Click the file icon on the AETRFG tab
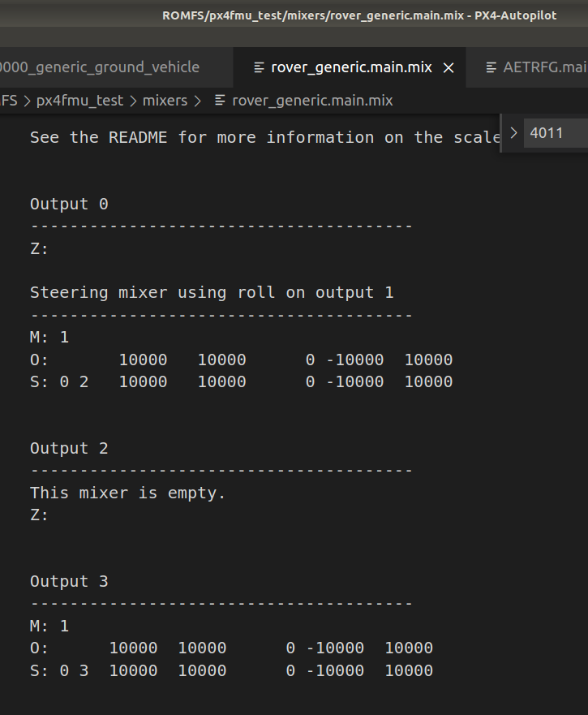 pyautogui.click(x=491, y=68)
